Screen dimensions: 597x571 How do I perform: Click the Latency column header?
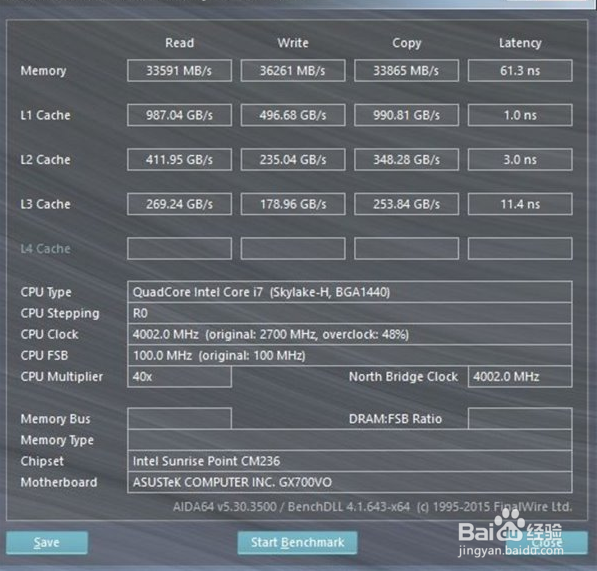[x=520, y=43]
